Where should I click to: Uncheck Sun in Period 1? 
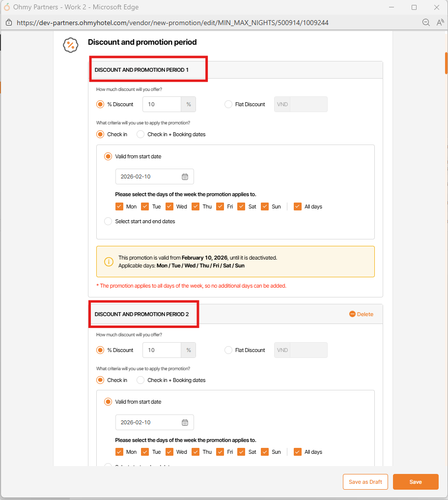265,206
